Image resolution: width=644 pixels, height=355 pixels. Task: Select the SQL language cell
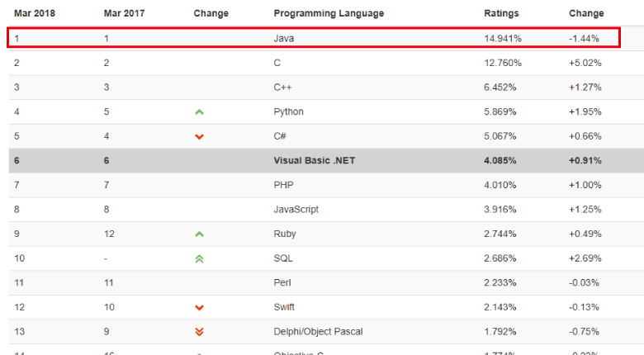point(283,258)
